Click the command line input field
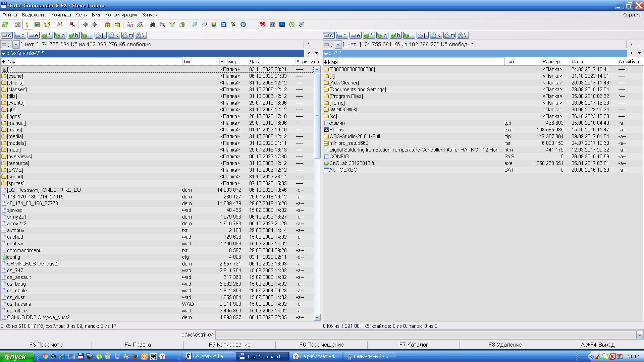 point(426,335)
